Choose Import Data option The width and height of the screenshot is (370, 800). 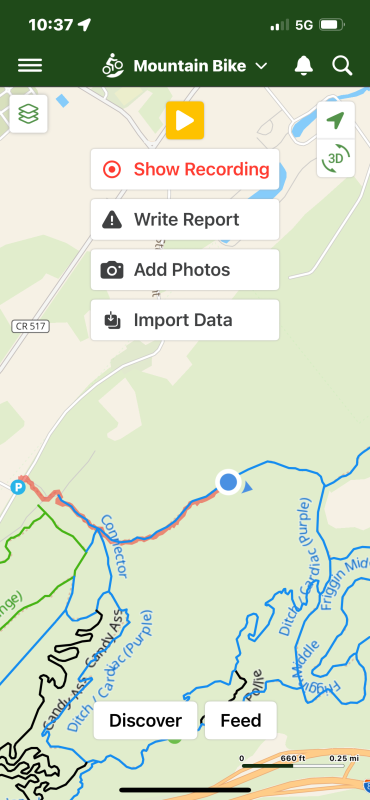[185, 320]
